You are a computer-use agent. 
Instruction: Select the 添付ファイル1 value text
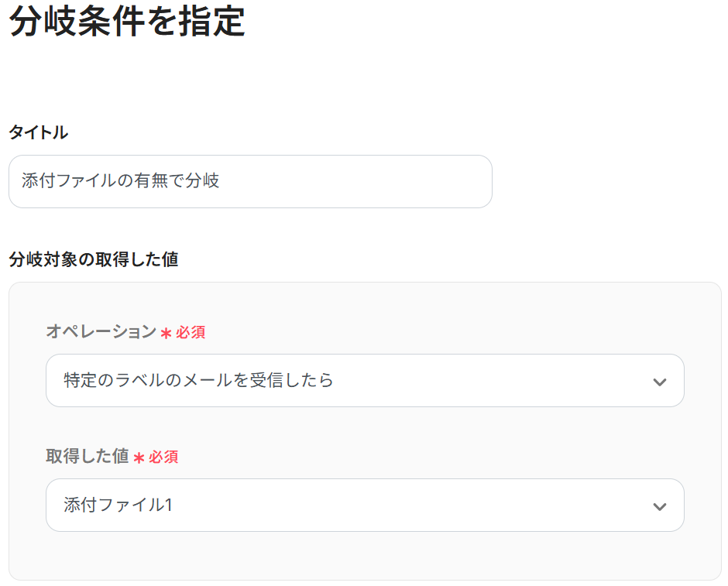click(118, 505)
